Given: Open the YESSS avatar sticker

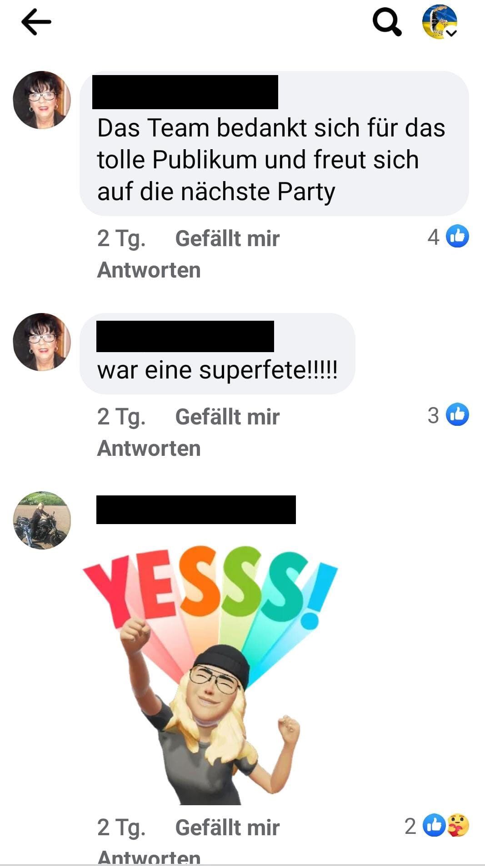Looking at the screenshot, I should tap(210, 675).
